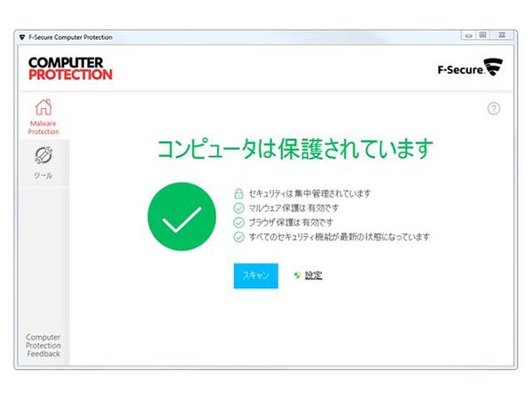Screen dimensions: 532x399
Task: Select the Malware Protection sidebar label
Action: (x=43, y=128)
